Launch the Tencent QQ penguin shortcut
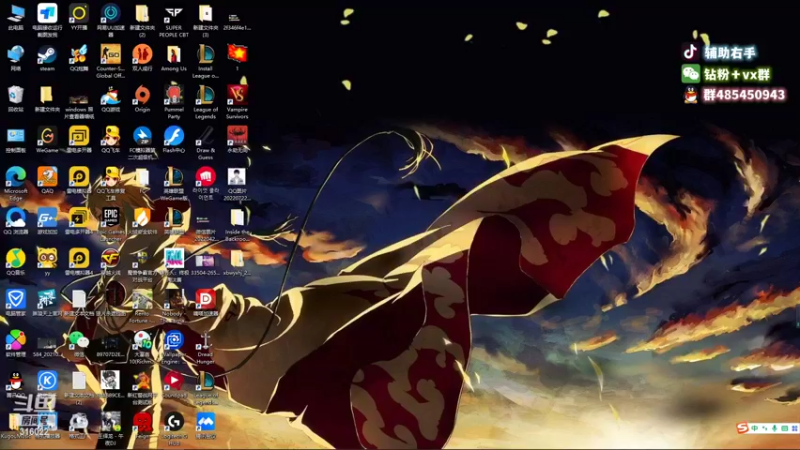This screenshot has height=450, width=800. point(16,385)
